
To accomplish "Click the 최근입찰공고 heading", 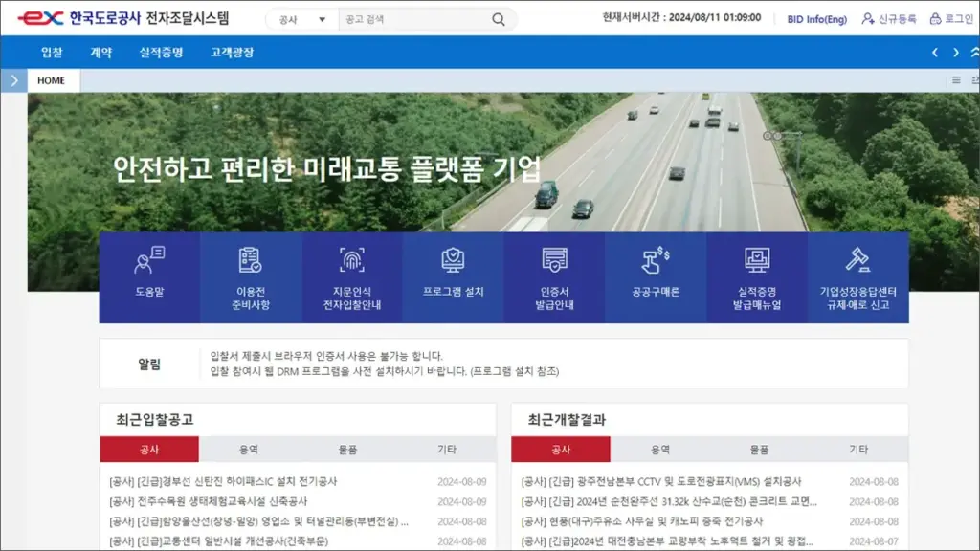I will 154,420.
